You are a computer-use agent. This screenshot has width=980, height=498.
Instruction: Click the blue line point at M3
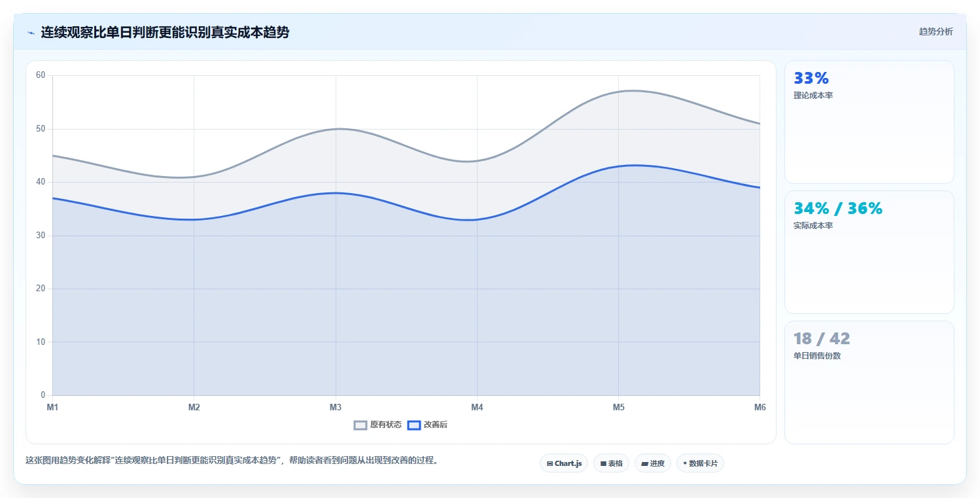pos(336,193)
